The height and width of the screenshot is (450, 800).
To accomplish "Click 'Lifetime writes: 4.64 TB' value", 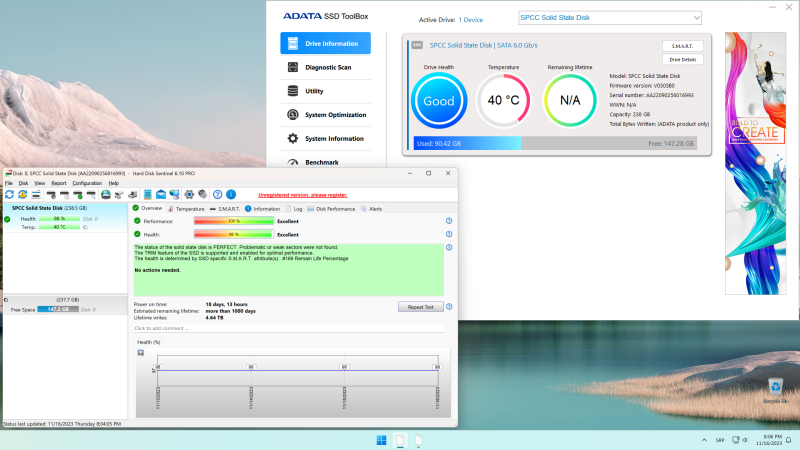I will point(214,317).
